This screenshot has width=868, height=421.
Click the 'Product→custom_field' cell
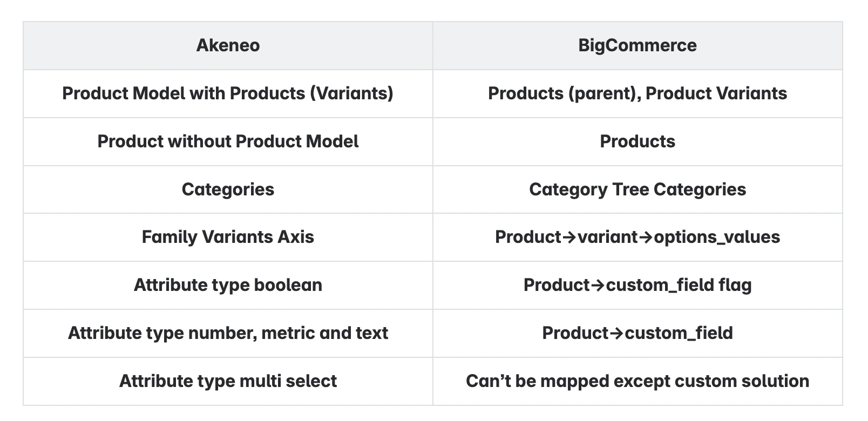pyautogui.click(x=638, y=333)
